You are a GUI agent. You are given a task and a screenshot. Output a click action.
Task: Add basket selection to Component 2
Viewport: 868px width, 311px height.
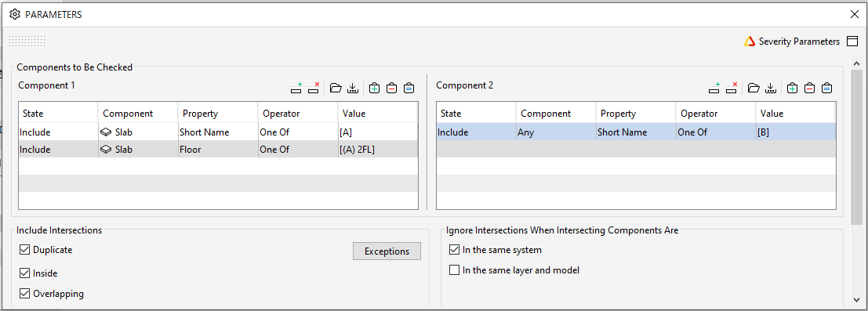tap(792, 88)
